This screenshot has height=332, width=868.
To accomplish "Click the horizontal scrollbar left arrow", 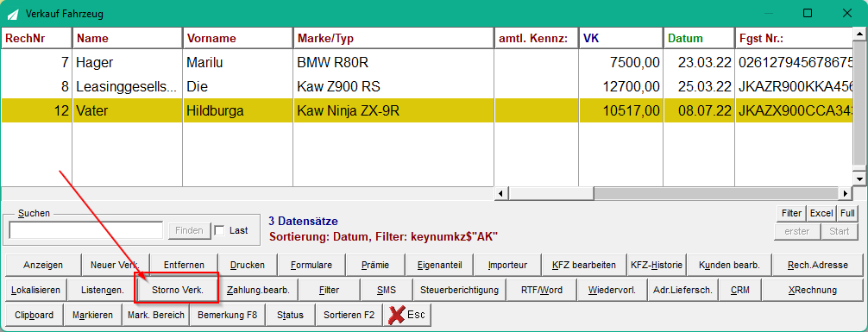I will [x=500, y=193].
